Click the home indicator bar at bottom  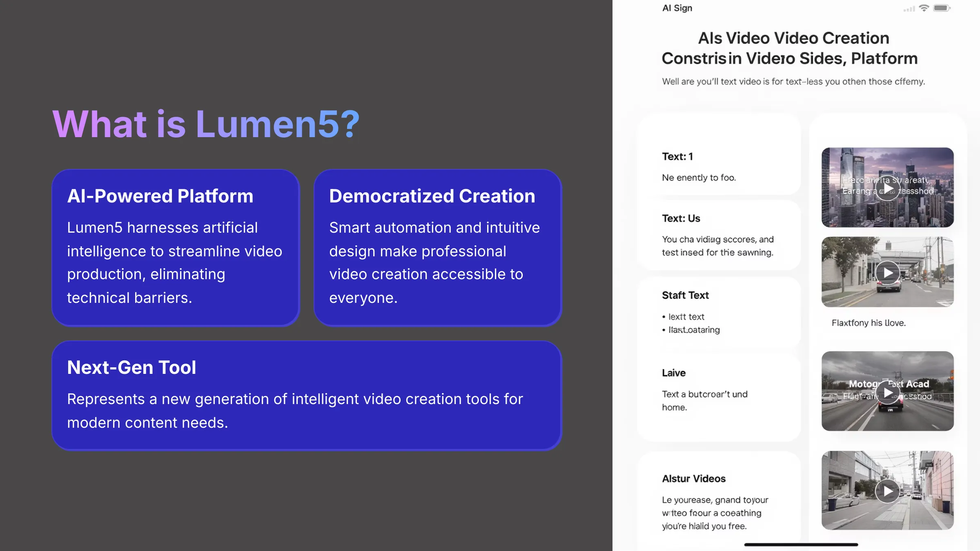click(x=801, y=544)
